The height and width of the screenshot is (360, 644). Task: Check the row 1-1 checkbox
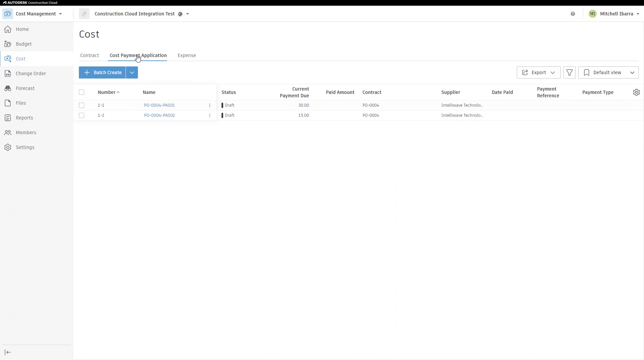[x=82, y=105]
